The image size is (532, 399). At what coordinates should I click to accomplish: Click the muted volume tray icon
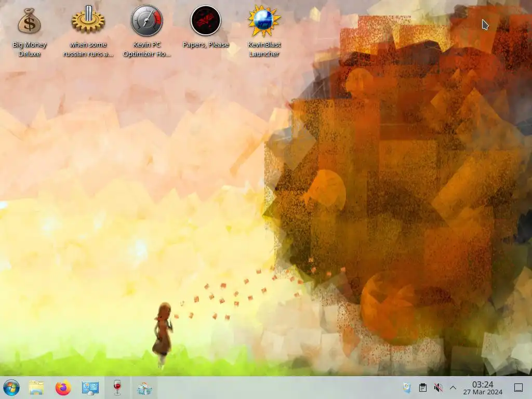[x=438, y=388]
